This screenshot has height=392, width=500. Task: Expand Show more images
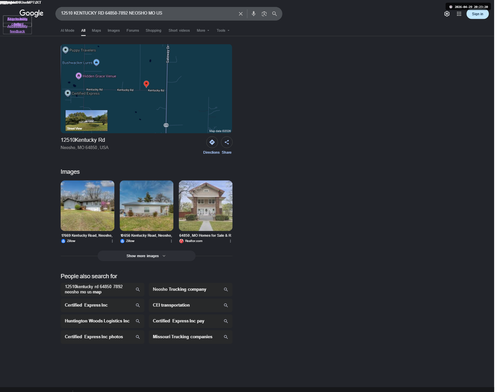(x=146, y=256)
